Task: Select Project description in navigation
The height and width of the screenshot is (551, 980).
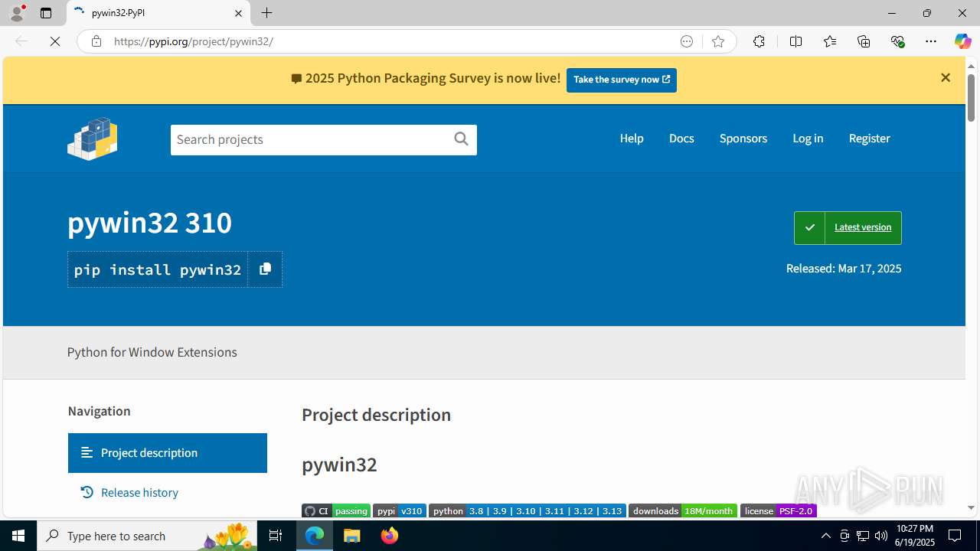Action: (x=167, y=453)
